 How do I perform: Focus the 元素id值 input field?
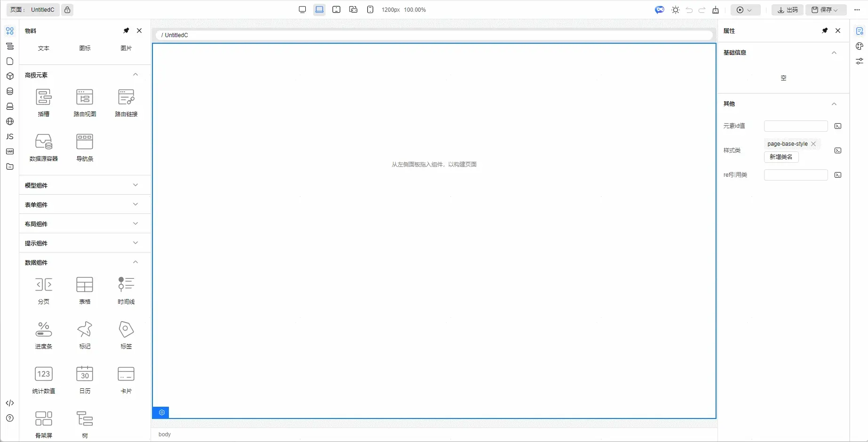click(796, 126)
